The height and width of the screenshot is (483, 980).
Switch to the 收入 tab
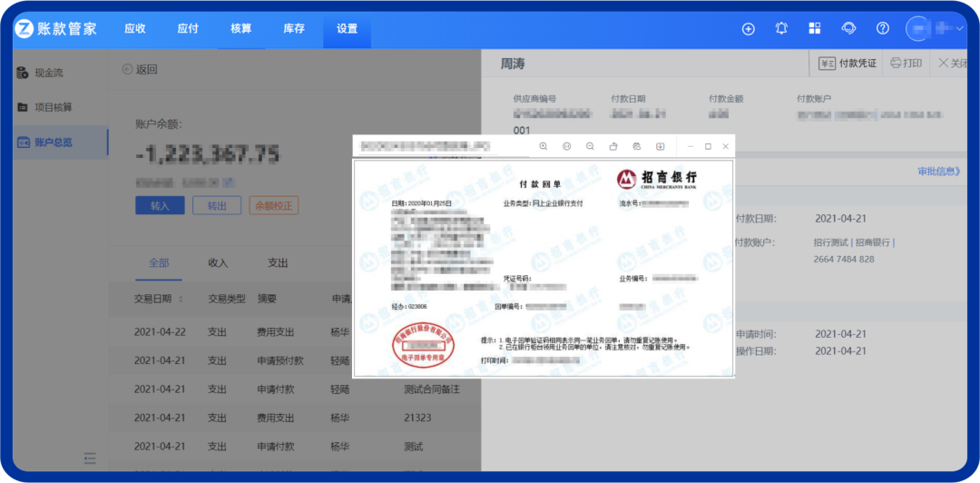click(x=218, y=262)
